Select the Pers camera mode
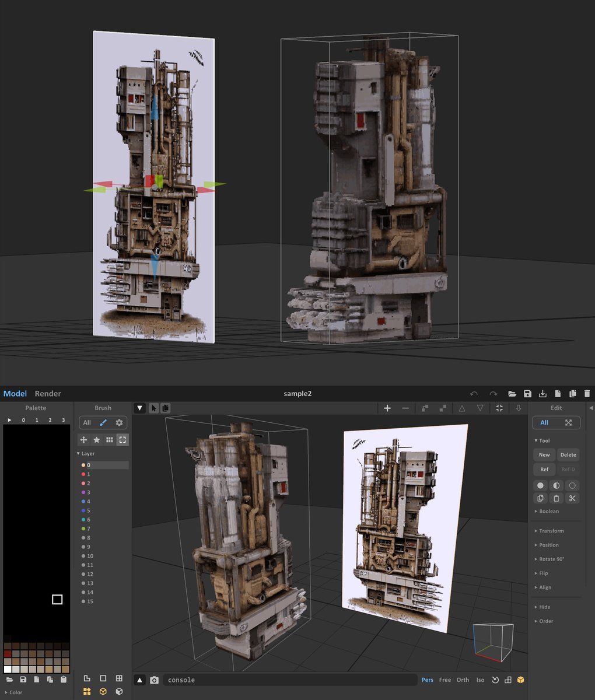The width and height of the screenshot is (595, 700). coord(428,680)
